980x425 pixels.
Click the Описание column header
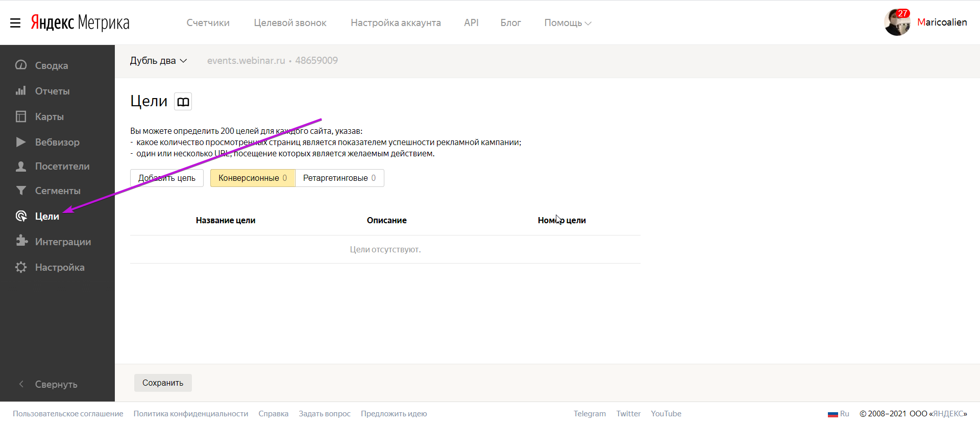(387, 220)
